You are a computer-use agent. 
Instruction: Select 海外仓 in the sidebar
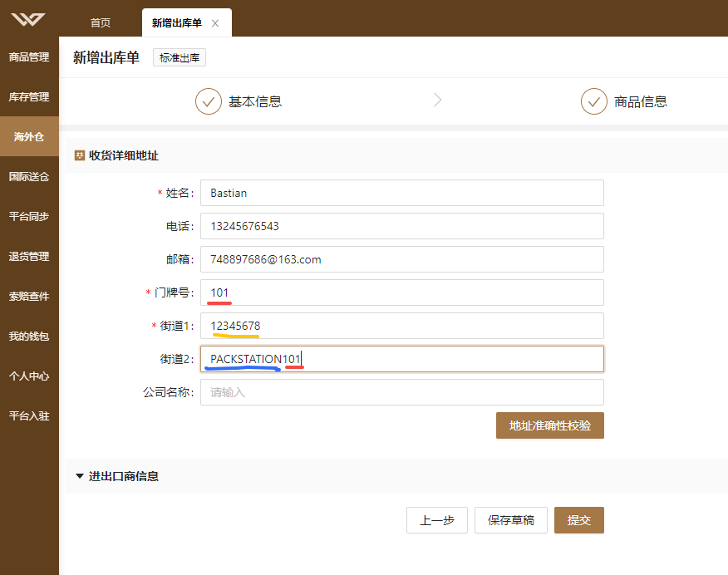pos(29,137)
